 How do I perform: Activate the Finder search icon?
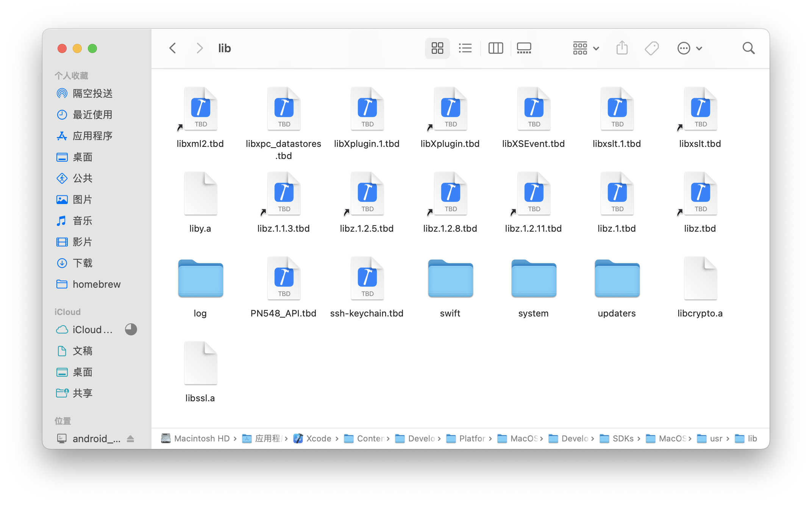[748, 48]
